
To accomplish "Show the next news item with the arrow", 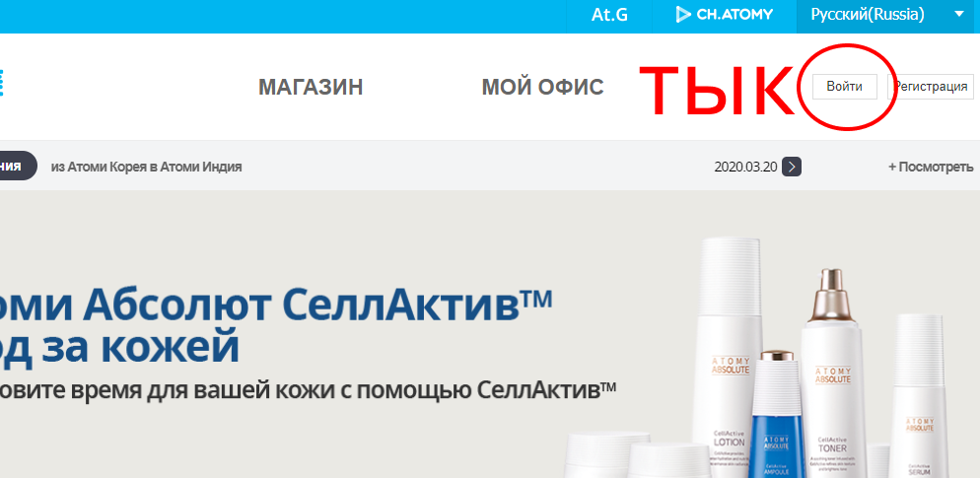I will click(x=792, y=167).
